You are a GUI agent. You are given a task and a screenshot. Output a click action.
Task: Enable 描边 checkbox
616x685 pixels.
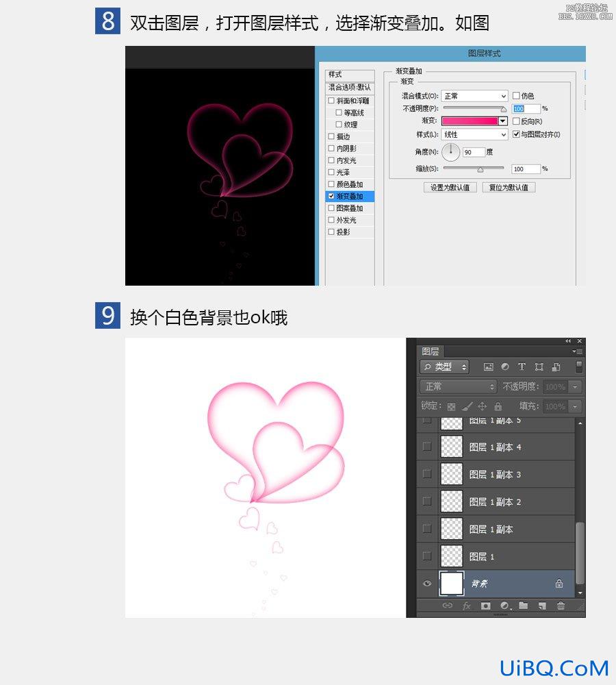coord(331,136)
